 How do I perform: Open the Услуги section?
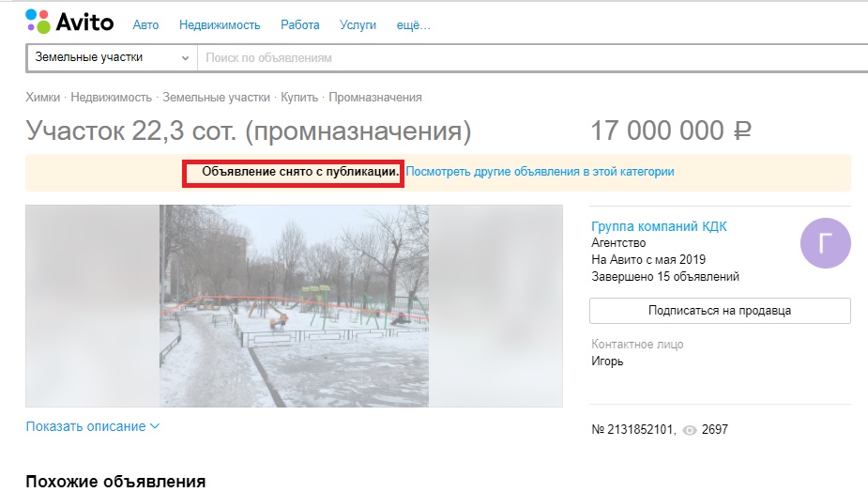coord(358,25)
